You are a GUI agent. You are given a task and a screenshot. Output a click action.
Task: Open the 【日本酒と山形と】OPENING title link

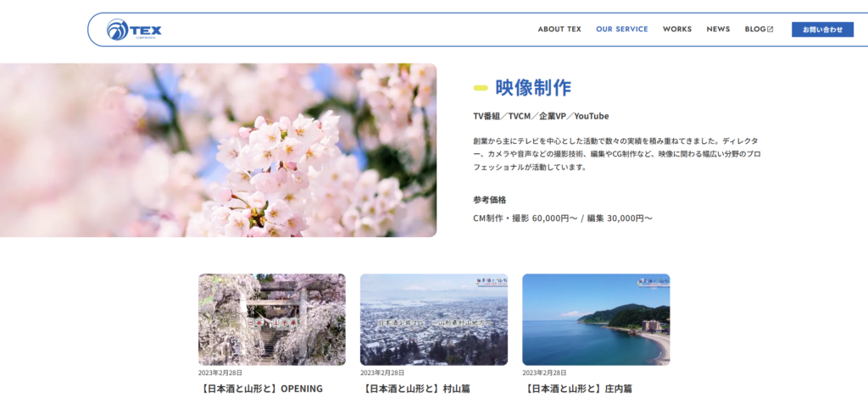260,389
